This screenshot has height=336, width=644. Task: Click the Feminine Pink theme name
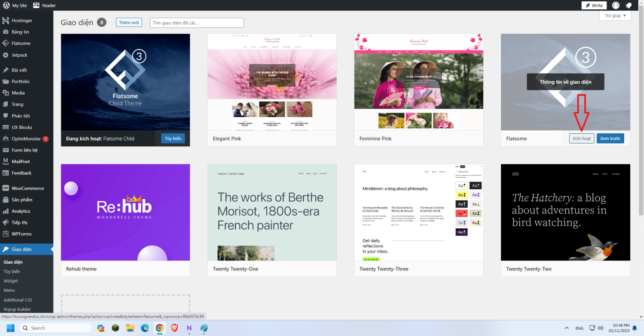376,139
